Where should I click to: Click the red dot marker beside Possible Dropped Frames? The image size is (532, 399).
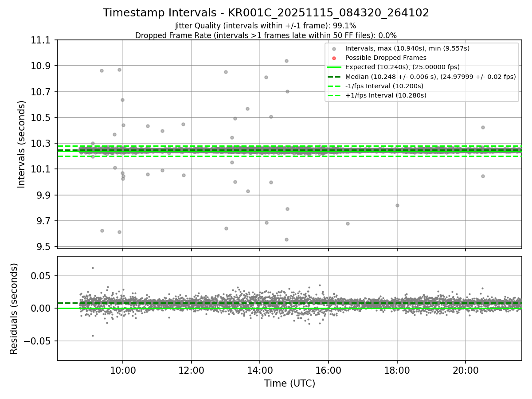(334, 58)
